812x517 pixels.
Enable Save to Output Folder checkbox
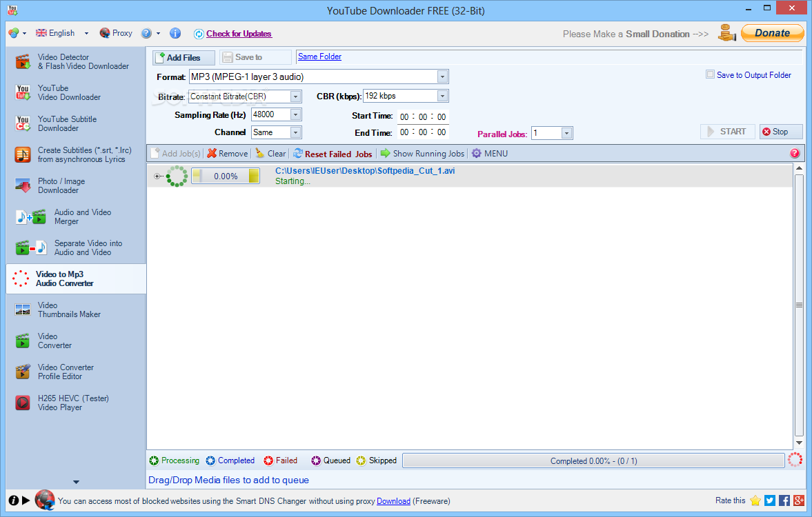pyautogui.click(x=711, y=74)
